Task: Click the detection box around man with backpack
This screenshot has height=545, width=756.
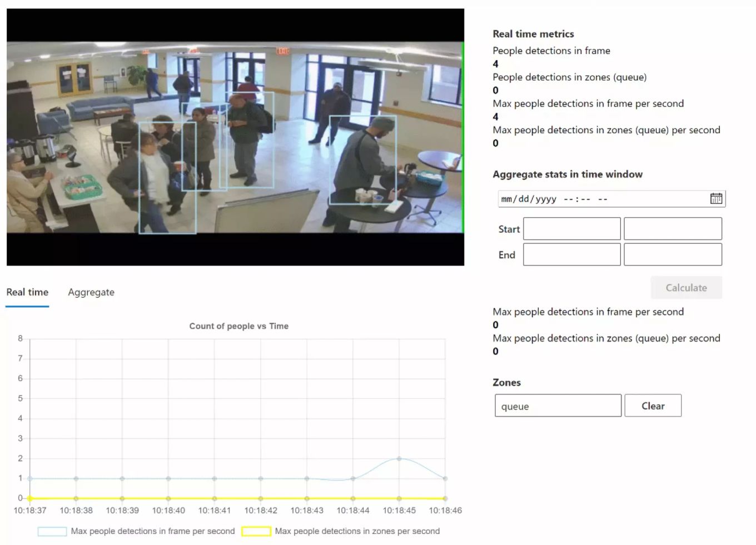Action: 246,139
